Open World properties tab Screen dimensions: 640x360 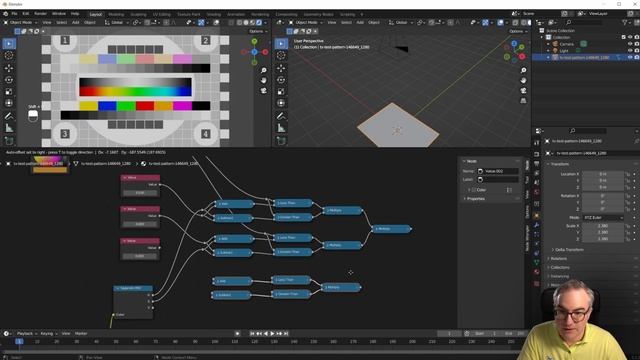tap(536, 192)
